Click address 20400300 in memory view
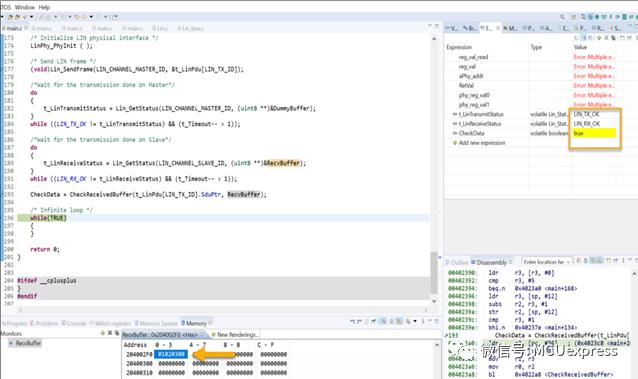 coord(139,364)
